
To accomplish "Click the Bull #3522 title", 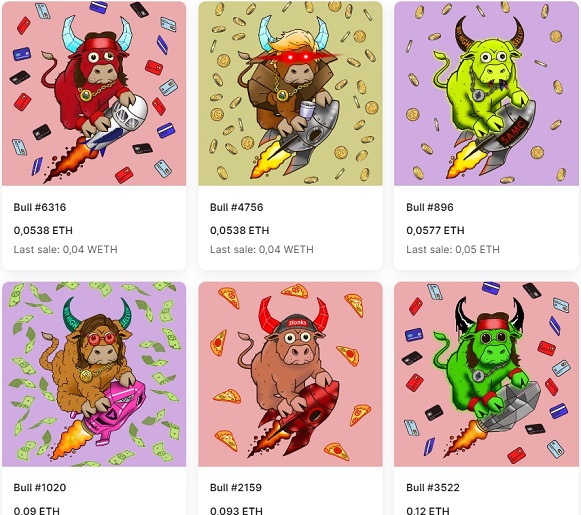I will (x=433, y=488).
